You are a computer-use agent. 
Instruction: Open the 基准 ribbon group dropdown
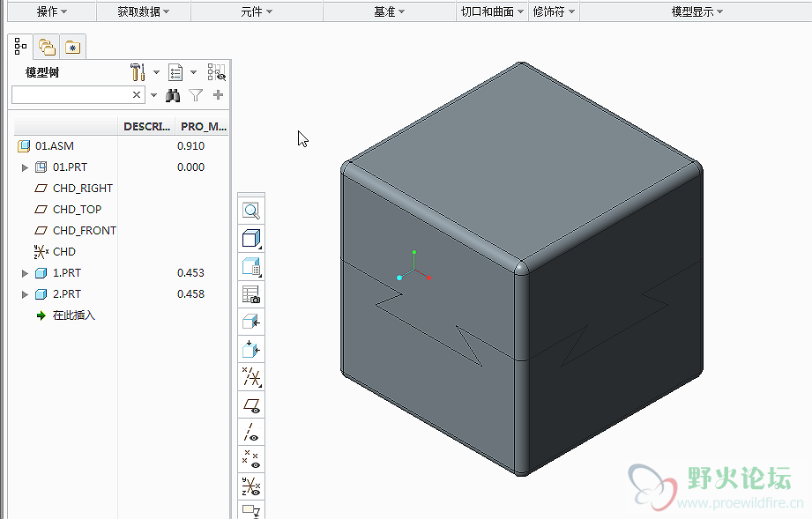(x=390, y=11)
